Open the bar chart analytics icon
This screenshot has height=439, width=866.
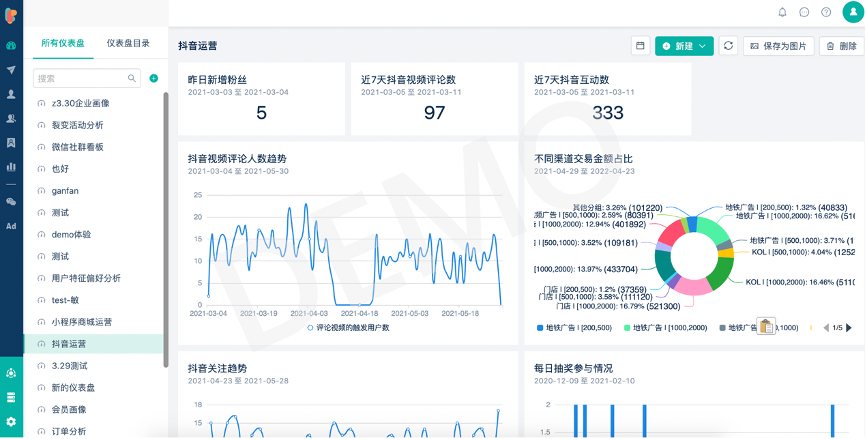coord(11,166)
